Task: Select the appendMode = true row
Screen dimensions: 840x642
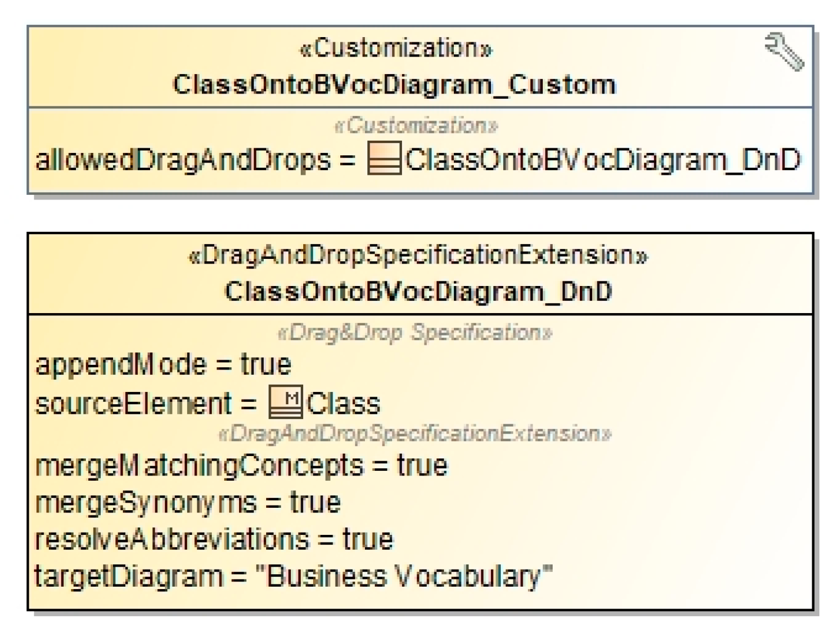Action: pyautogui.click(x=164, y=365)
